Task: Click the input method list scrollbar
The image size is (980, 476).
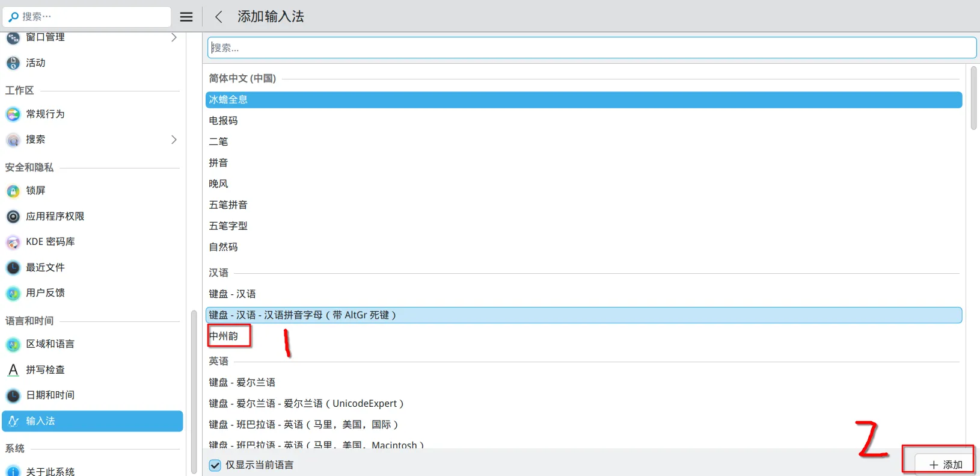Action: coord(973,98)
